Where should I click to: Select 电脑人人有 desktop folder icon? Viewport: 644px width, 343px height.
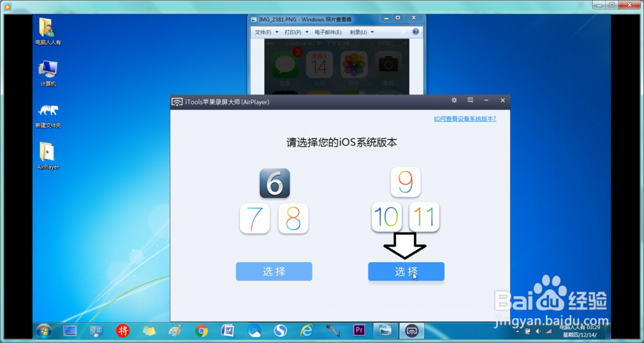pos(48,31)
